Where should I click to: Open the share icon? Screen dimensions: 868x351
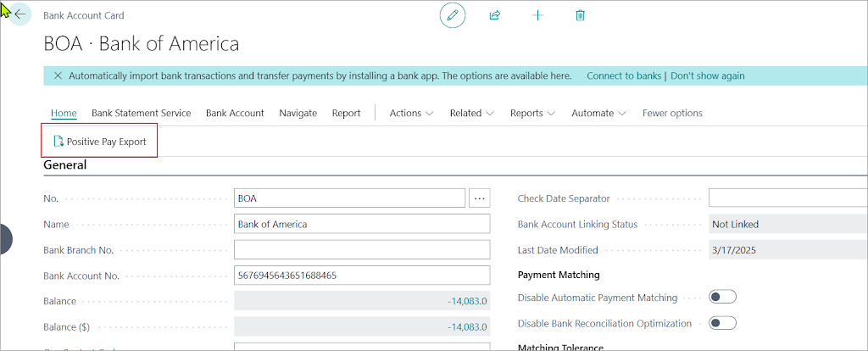(495, 15)
